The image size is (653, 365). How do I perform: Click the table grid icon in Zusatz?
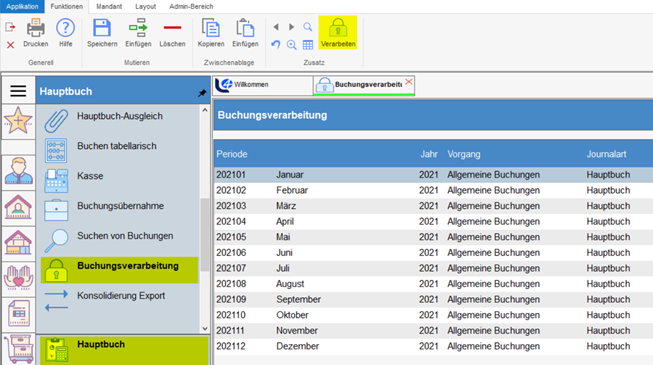point(308,45)
